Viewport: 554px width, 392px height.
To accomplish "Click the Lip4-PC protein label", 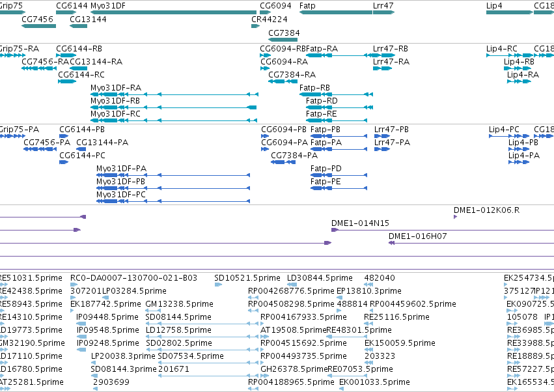I will [x=504, y=130].
